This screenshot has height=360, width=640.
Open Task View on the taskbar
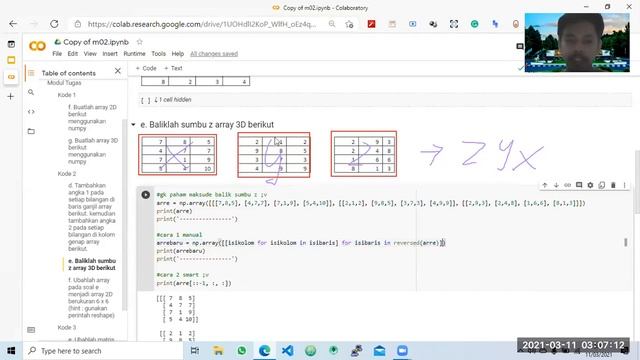(x=195, y=351)
